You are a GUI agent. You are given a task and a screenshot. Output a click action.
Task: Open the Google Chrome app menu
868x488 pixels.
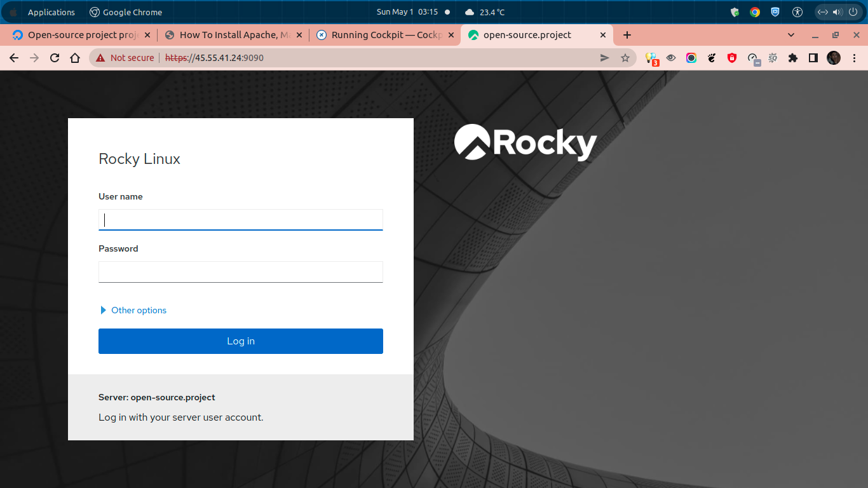pos(126,12)
